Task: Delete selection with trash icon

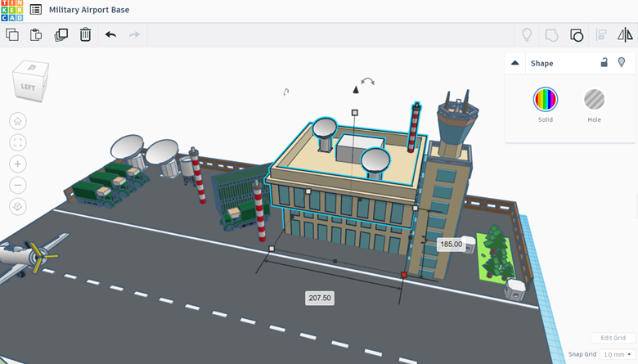Action: (85, 34)
